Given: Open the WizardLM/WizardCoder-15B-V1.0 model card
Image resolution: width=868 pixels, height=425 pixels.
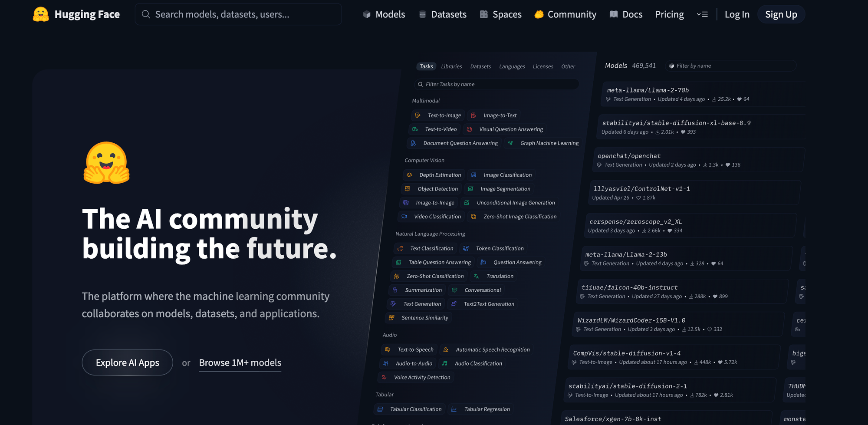Looking at the screenshot, I should [678, 324].
